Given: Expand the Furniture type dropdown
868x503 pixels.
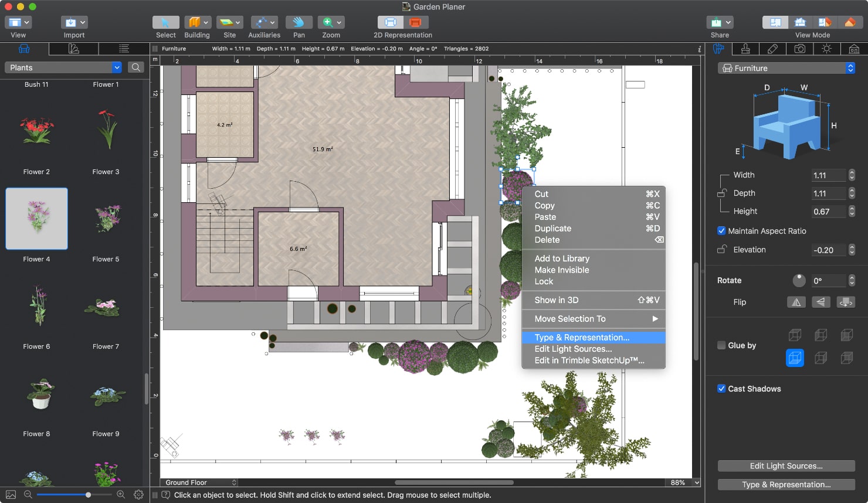Looking at the screenshot, I should pos(786,68).
